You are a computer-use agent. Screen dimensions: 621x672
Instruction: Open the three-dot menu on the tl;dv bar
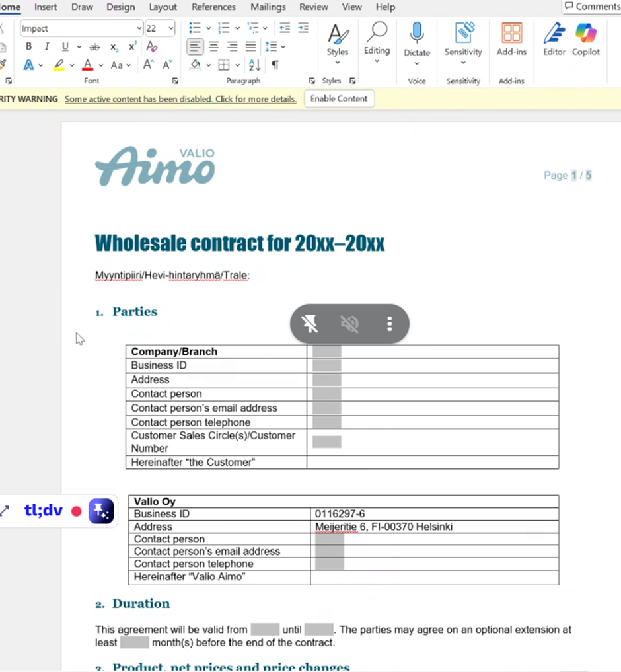point(389,323)
